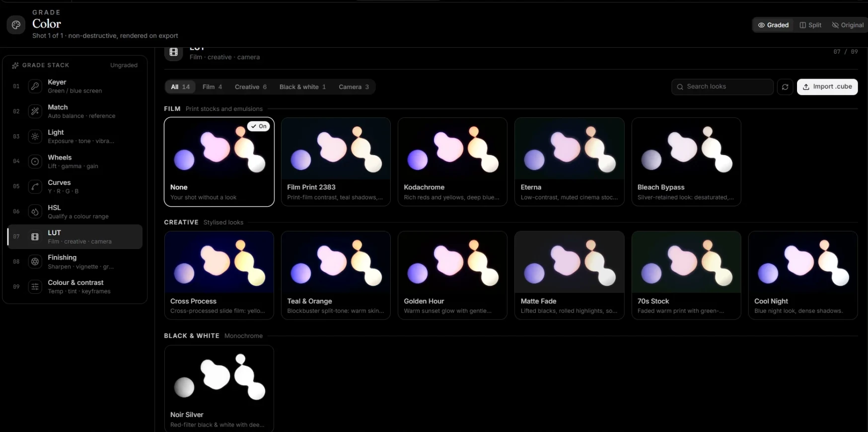
Task: Click the Grade Stack sparkle icon
Action: pos(15,65)
